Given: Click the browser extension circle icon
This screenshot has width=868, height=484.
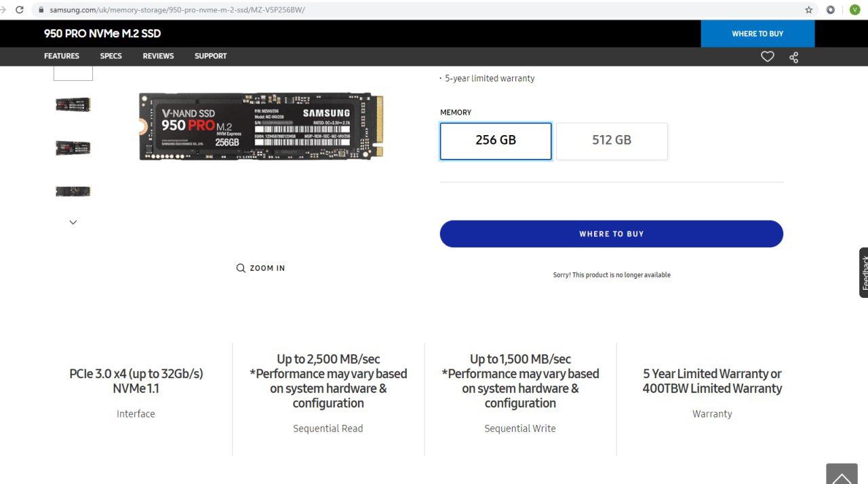Looking at the screenshot, I should (831, 10).
